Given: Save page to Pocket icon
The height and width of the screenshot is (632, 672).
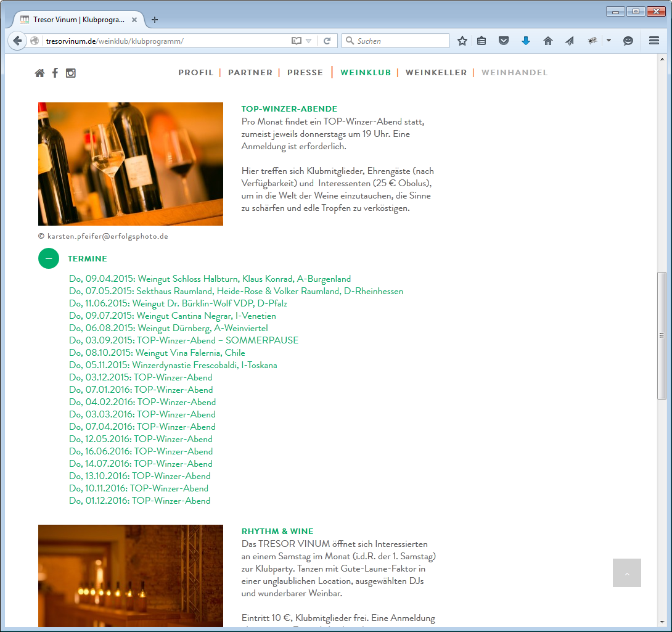Looking at the screenshot, I should (x=504, y=41).
